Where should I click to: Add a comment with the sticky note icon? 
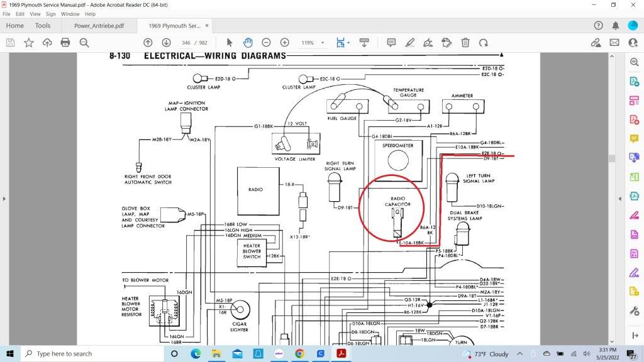(391, 43)
